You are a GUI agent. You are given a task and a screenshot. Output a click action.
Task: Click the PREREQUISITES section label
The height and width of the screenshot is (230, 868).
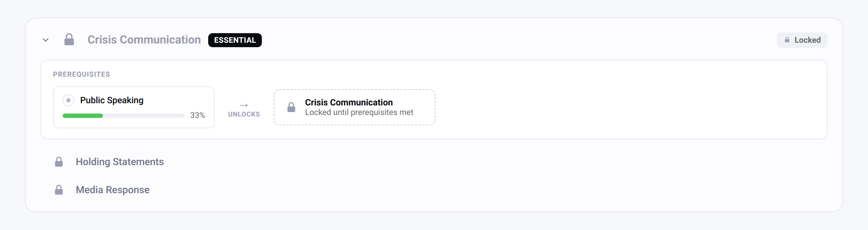(x=81, y=74)
